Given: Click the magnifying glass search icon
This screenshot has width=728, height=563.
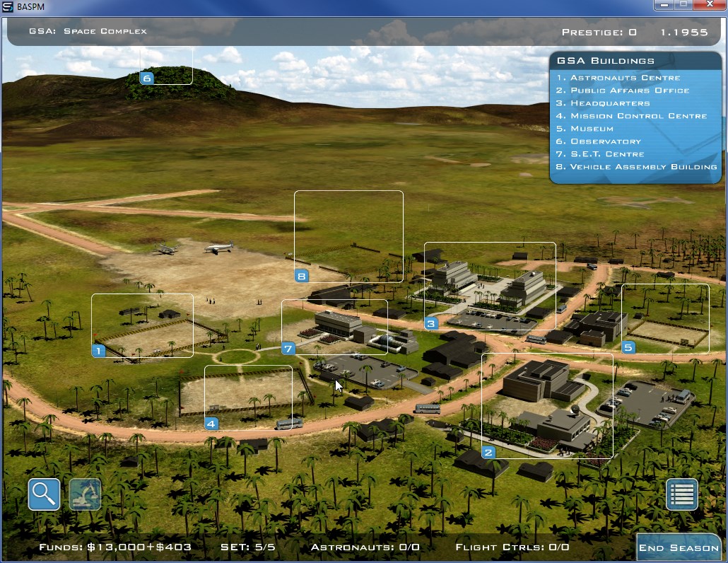Looking at the screenshot, I should coord(44,494).
